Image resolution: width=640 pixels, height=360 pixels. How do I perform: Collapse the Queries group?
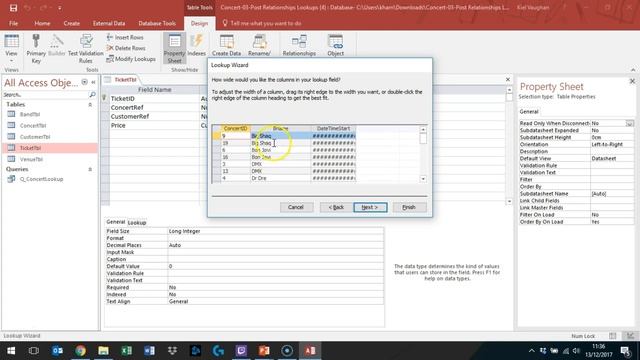coord(90,169)
